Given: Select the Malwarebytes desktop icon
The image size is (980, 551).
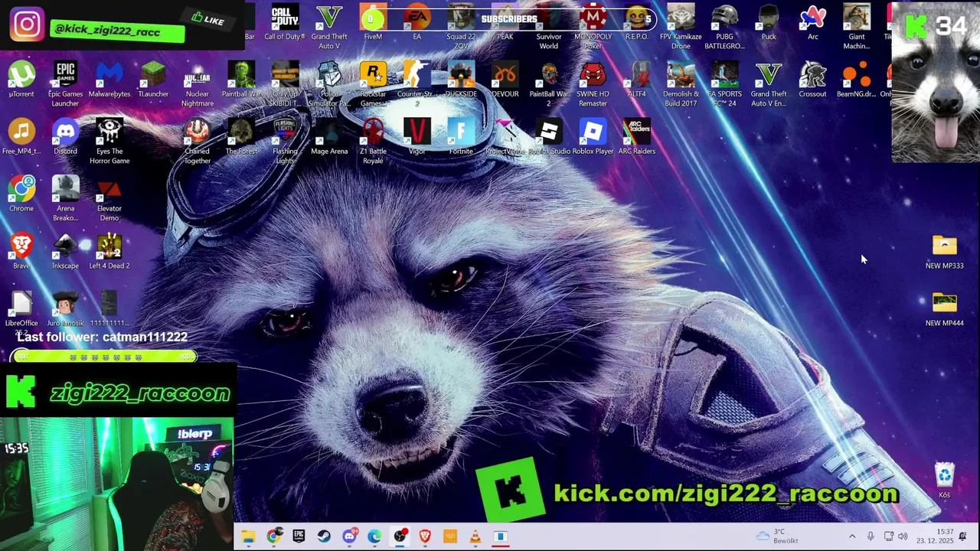Looking at the screenshot, I should pos(109,79).
